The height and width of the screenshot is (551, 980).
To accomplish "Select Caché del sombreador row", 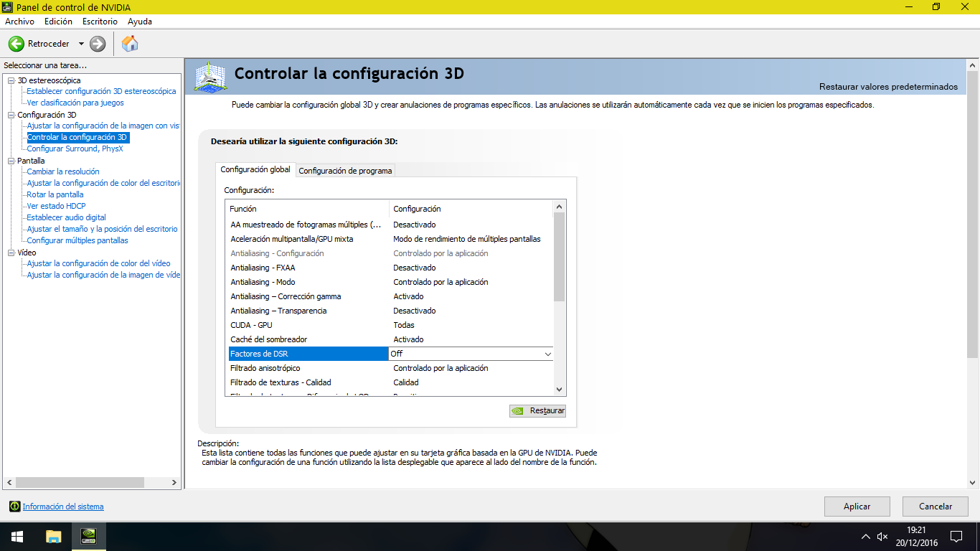I will pos(390,339).
